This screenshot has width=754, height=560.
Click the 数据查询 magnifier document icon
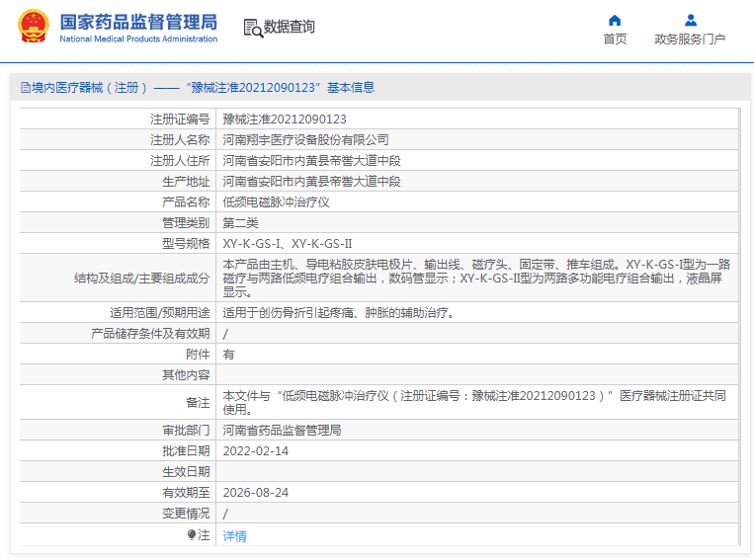252,28
